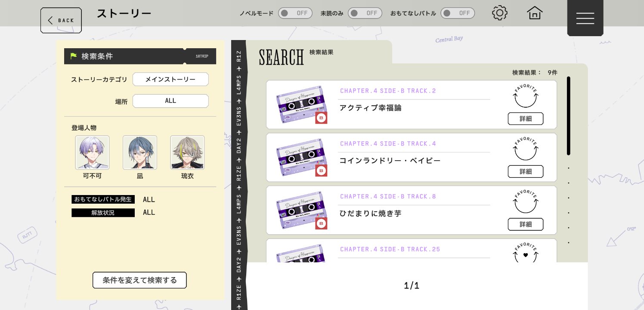The width and height of the screenshot is (644, 310).
Task: Click the 解放状況 ALL value
Action: 149,212
